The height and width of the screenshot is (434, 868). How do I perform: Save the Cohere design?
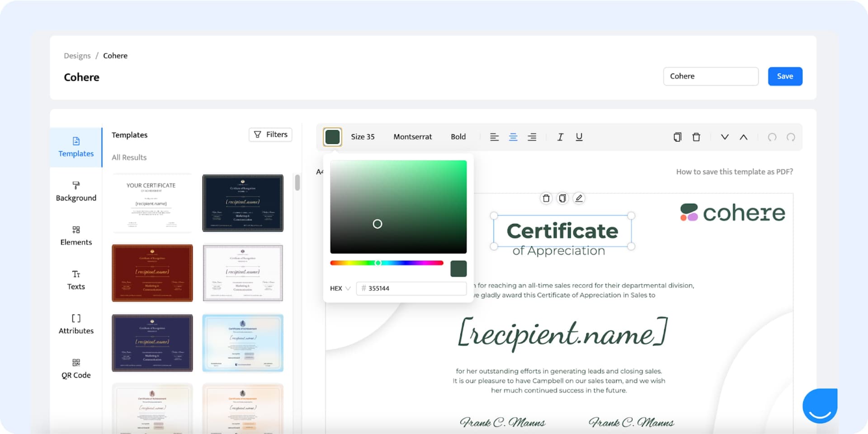(785, 76)
